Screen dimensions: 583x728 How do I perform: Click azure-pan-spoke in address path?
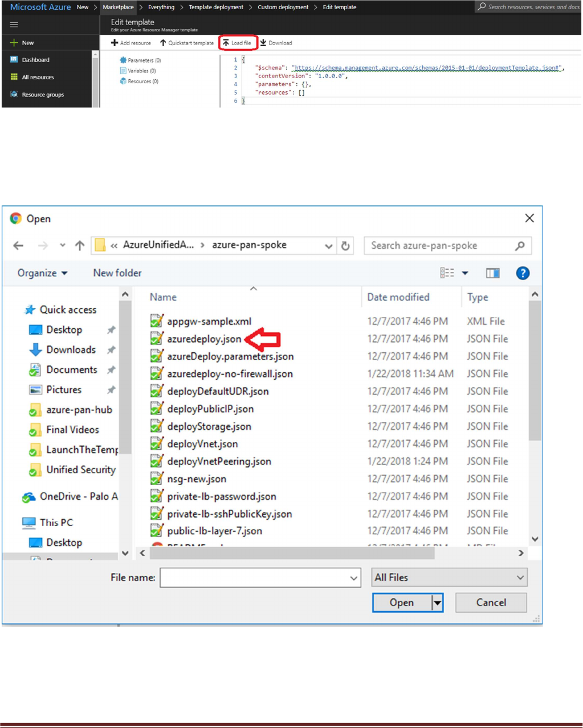(x=249, y=245)
